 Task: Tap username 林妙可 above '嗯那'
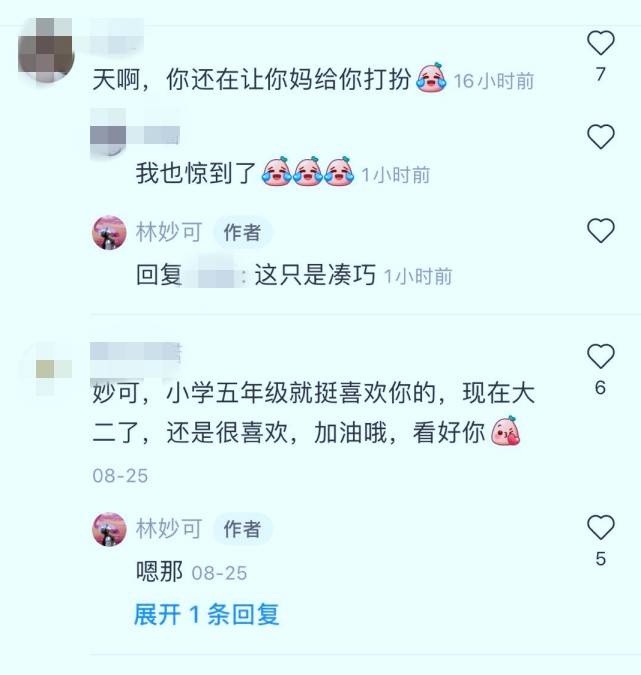(x=169, y=528)
